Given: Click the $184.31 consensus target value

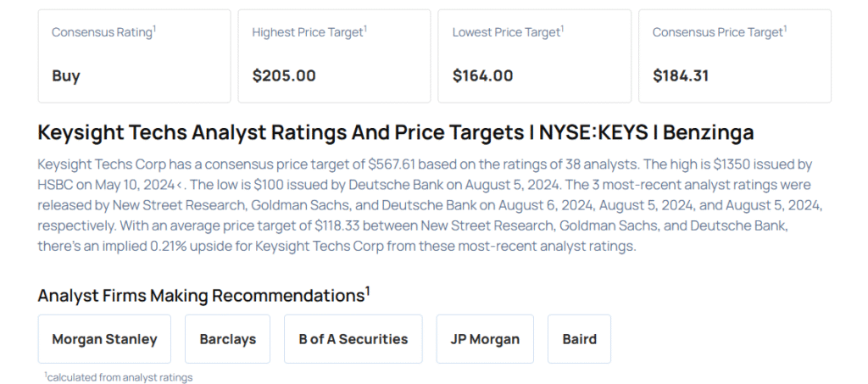Looking at the screenshot, I should pyautogui.click(x=681, y=75).
